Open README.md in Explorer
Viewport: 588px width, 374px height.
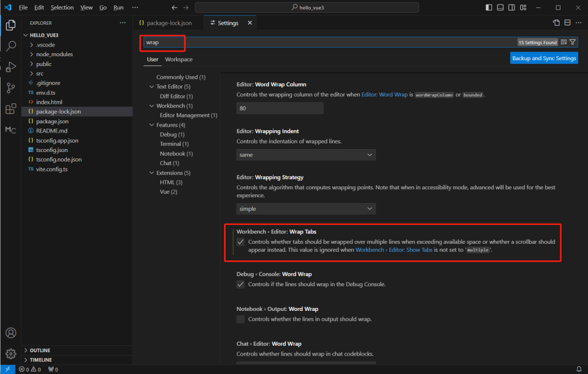point(78,131)
